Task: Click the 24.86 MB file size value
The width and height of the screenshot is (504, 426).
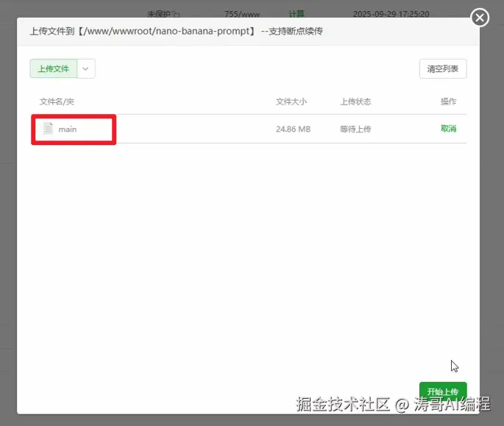Action: click(x=293, y=129)
